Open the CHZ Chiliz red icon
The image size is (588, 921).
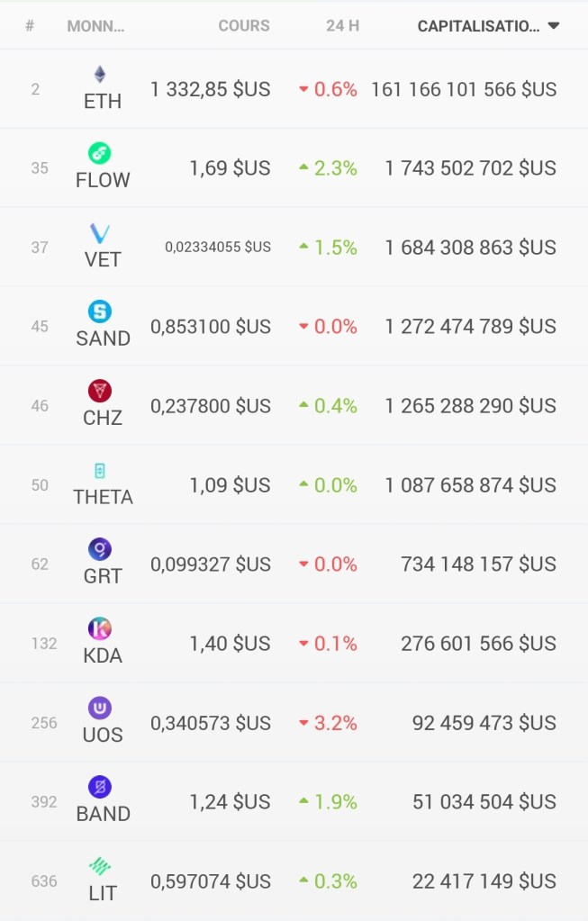coord(100,391)
